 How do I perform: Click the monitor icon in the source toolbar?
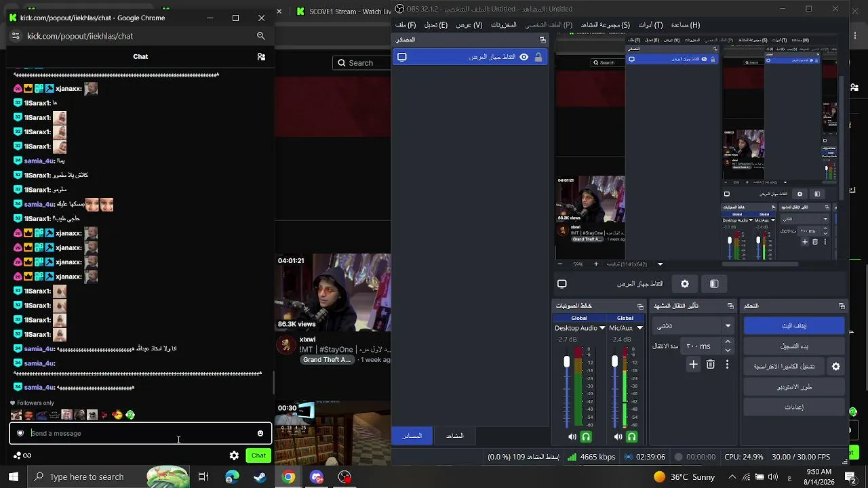562,284
